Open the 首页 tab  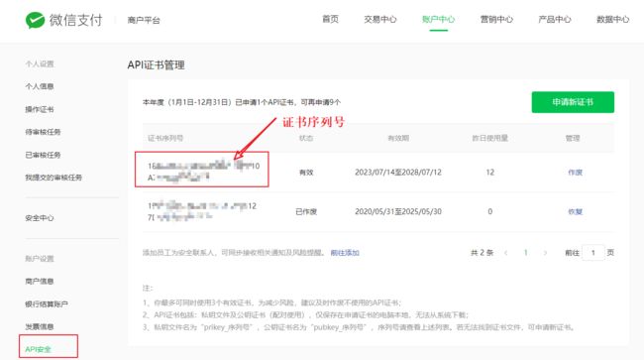330,19
